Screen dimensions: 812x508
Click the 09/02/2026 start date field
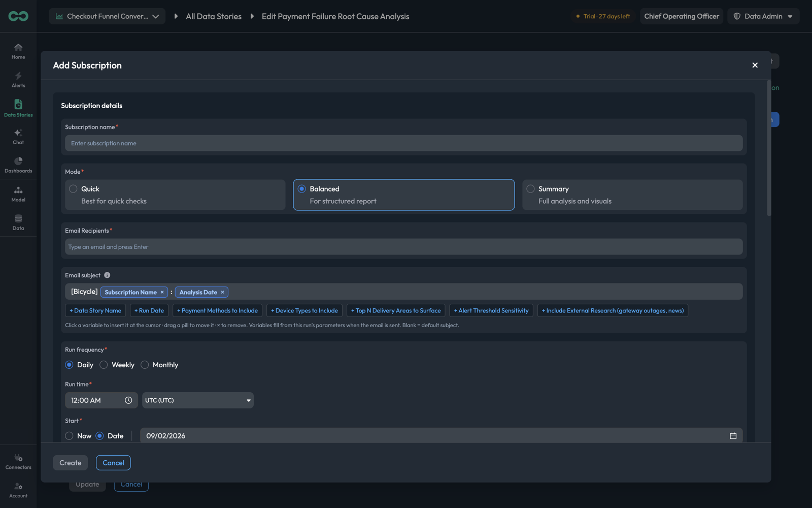click(441, 436)
